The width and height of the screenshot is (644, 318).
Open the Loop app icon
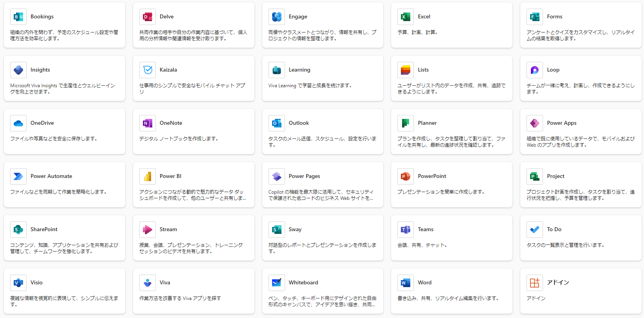tap(535, 70)
